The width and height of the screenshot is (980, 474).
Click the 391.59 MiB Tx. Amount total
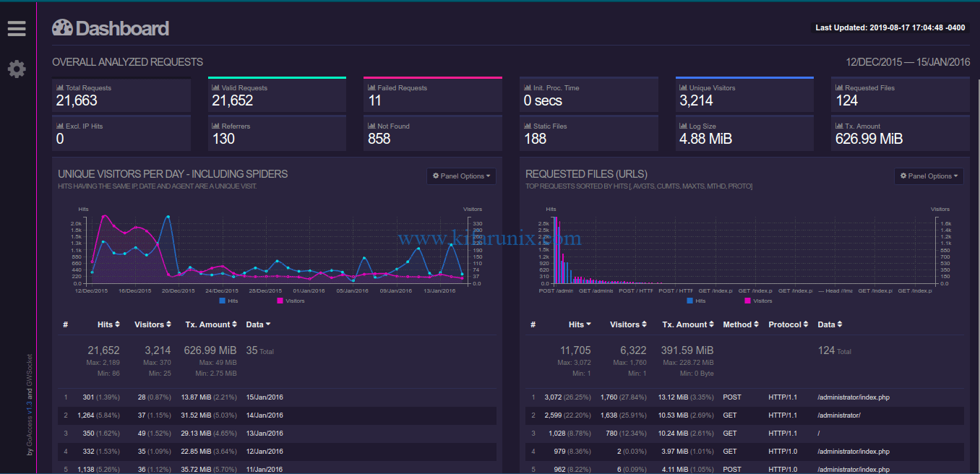687,350
